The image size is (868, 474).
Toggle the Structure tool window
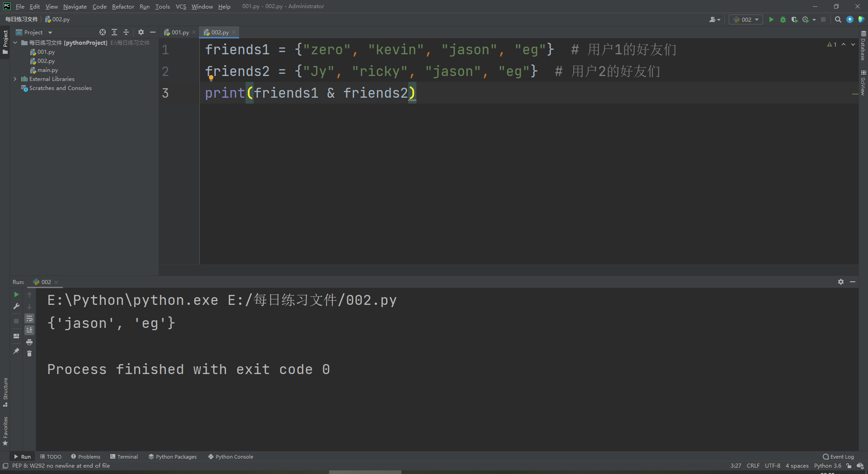click(x=5, y=392)
